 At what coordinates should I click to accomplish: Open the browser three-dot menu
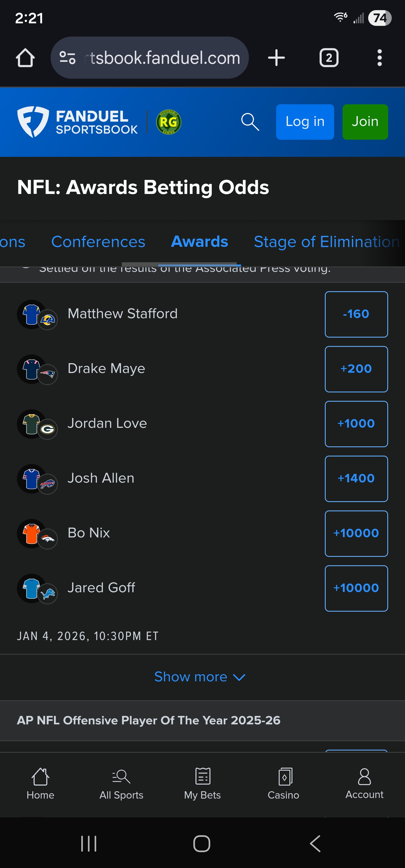[x=379, y=58]
